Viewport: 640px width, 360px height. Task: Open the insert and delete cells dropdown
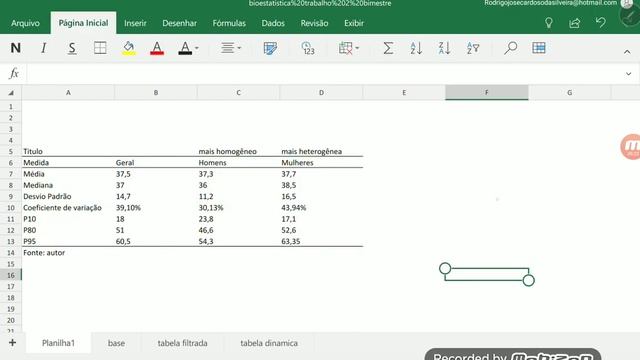tap(349, 48)
